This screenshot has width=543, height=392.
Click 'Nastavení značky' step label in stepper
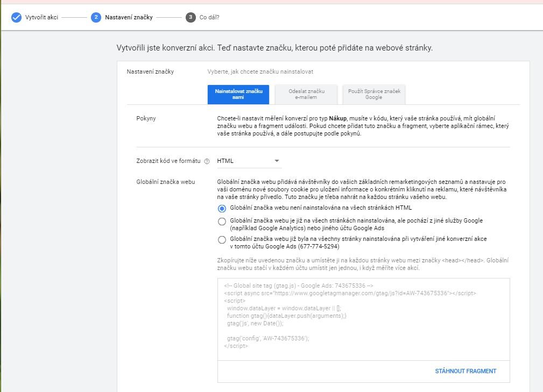129,17
